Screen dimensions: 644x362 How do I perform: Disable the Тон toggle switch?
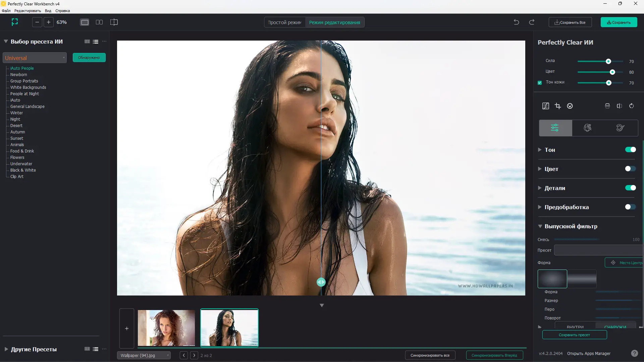630,149
